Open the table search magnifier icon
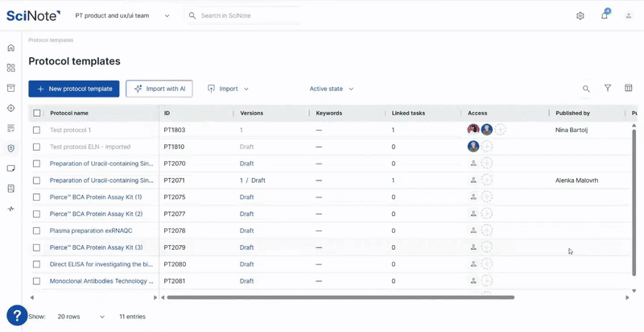The height and width of the screenshot is (332, 644). pyautogui.click(x=586, y=89)
